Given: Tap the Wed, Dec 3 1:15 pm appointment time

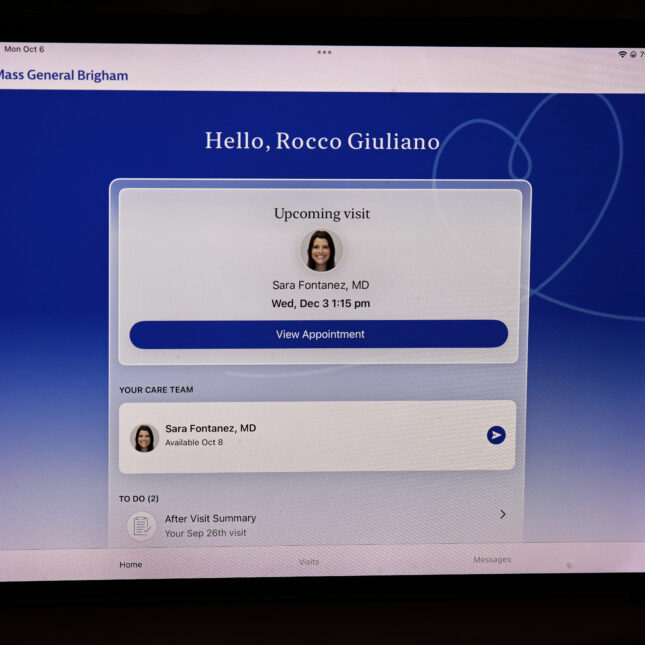Looking at the screenshot, I should tap(320, 304).
